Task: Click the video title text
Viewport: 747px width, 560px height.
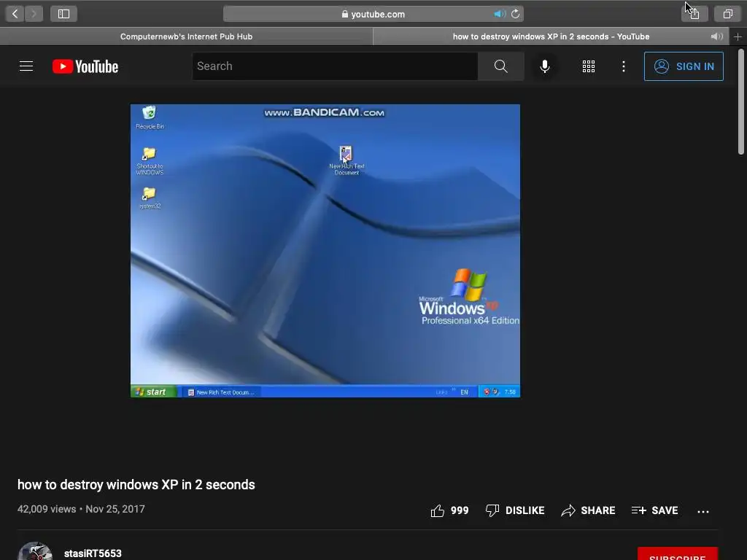Action: (136, 485)
